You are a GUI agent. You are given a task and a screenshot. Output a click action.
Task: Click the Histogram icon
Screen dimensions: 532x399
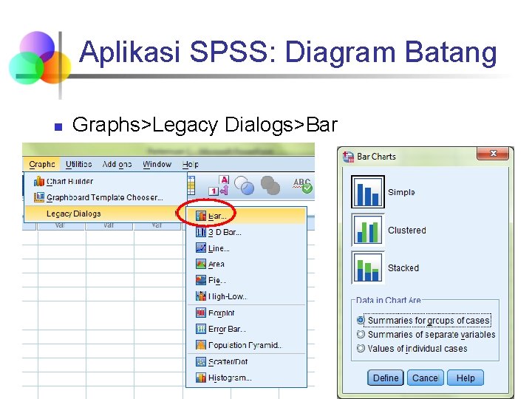pyautogui.click(x=201, y=378)
